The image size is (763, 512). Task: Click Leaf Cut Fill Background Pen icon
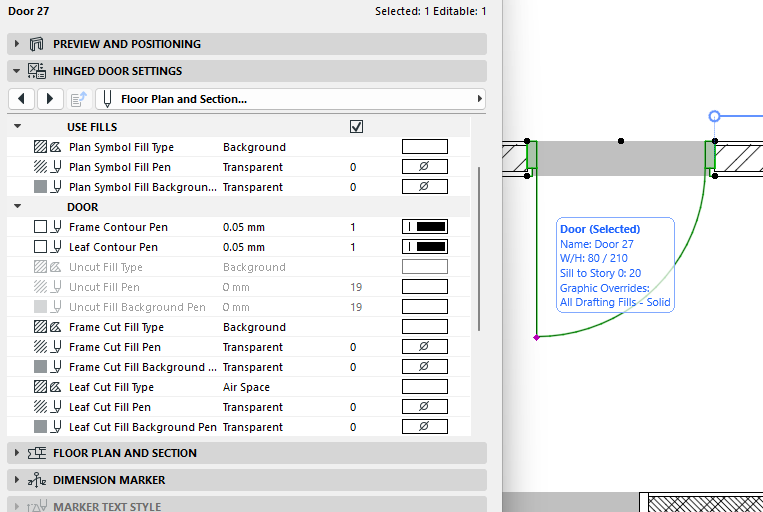click(x=47, y=427)
